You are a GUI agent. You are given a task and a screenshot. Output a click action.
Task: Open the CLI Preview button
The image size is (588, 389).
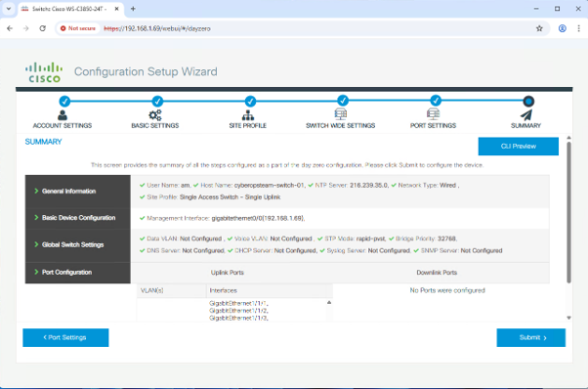(519, 147)
